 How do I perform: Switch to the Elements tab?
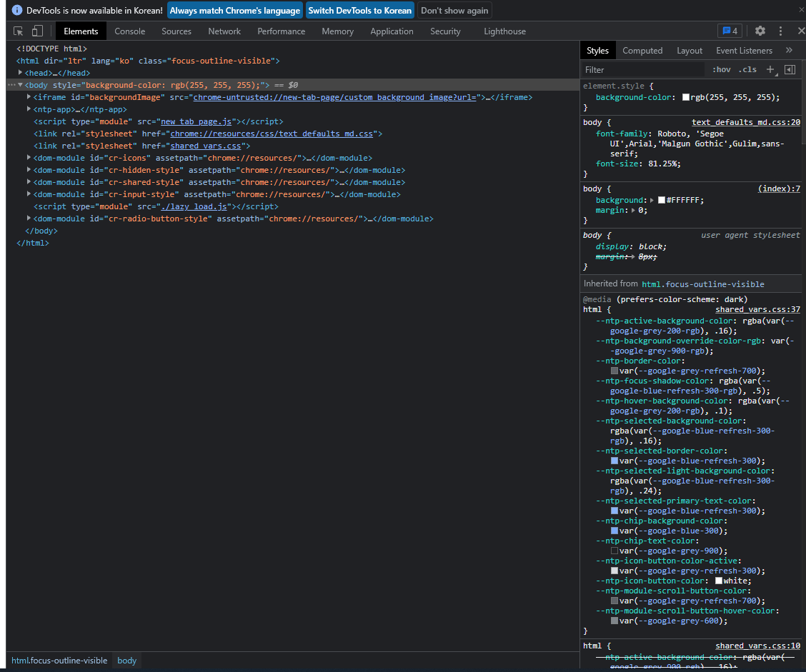(x=81, y=31)
